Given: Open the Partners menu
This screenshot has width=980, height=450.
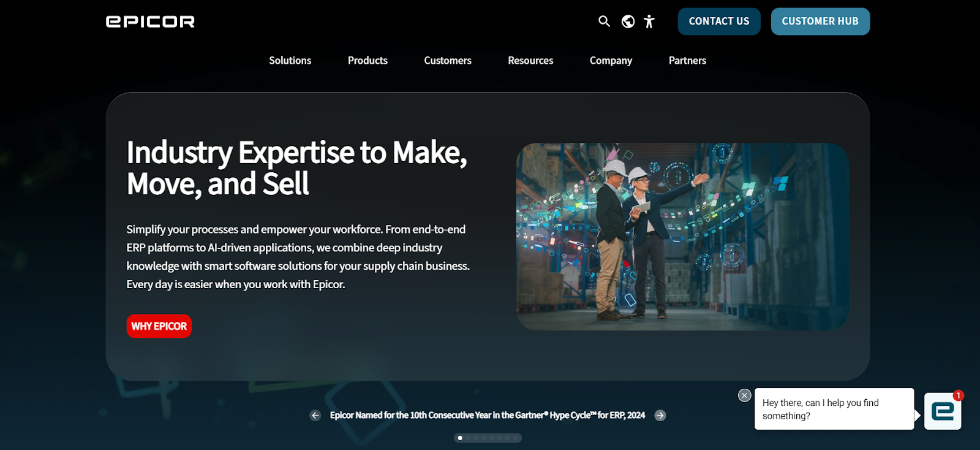Looking at the screenshot, I should (687, 61).
